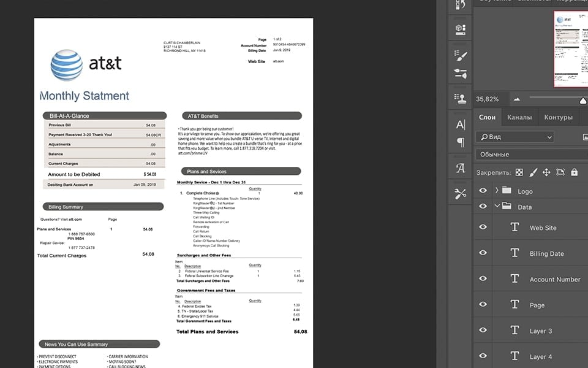Click 'Total Plans and Services' text on canvas
This screenshot has width=588, height=368.
point(208,332)
